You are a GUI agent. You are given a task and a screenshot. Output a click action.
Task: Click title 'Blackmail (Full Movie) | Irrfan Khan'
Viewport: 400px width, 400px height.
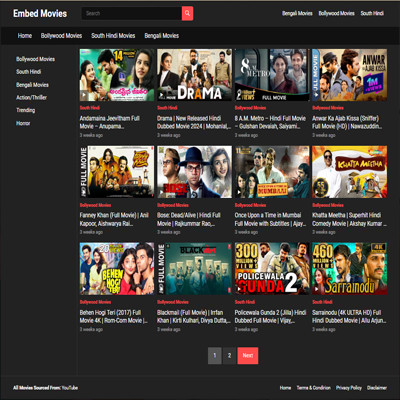point(194,316)
